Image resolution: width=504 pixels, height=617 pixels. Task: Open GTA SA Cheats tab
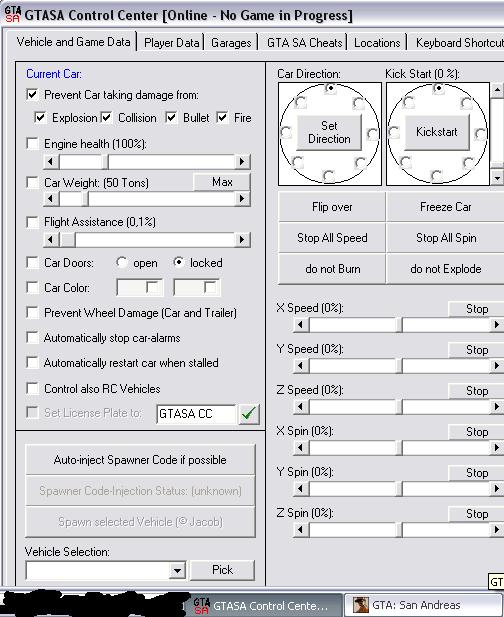[x=305, y=42]
